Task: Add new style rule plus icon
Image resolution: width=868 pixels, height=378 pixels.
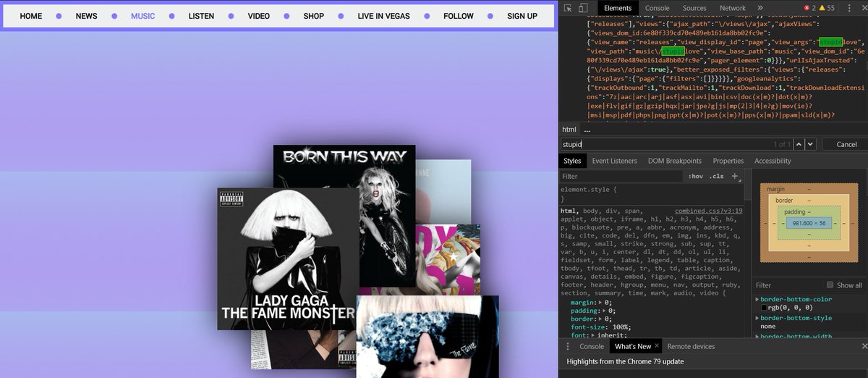Action: [735, 176]
